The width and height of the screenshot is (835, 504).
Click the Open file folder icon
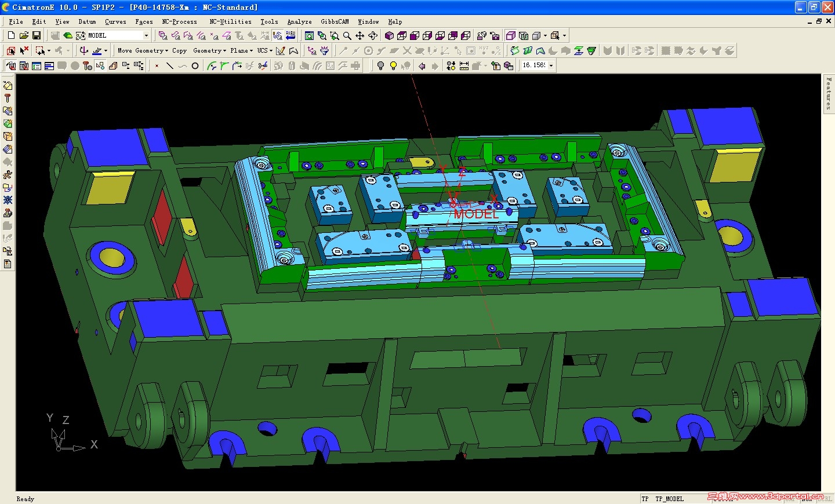[x=24, y=35]
